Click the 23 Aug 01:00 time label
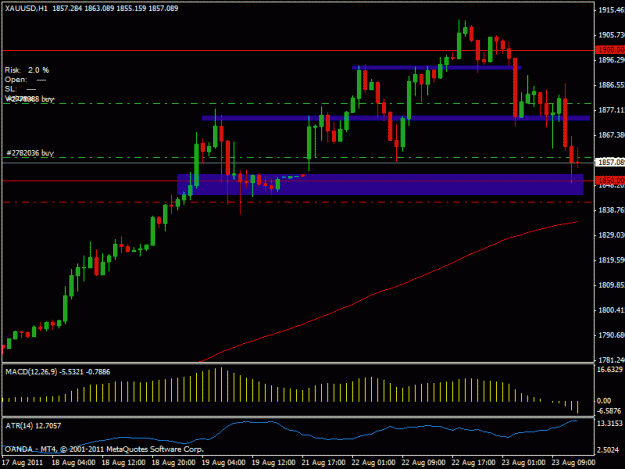625x469 pixels. click(x=523, y=463)
